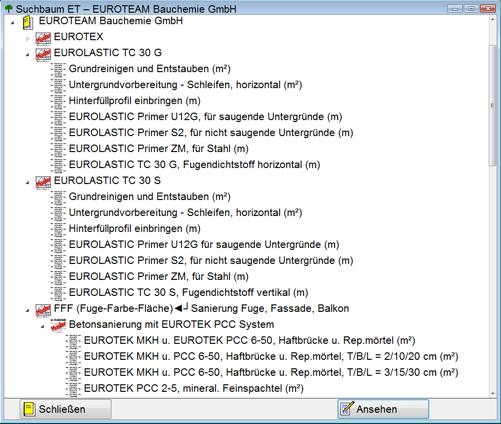Click the scrollbar up arrow
The image size is (501, 424).
pos(493,20)
